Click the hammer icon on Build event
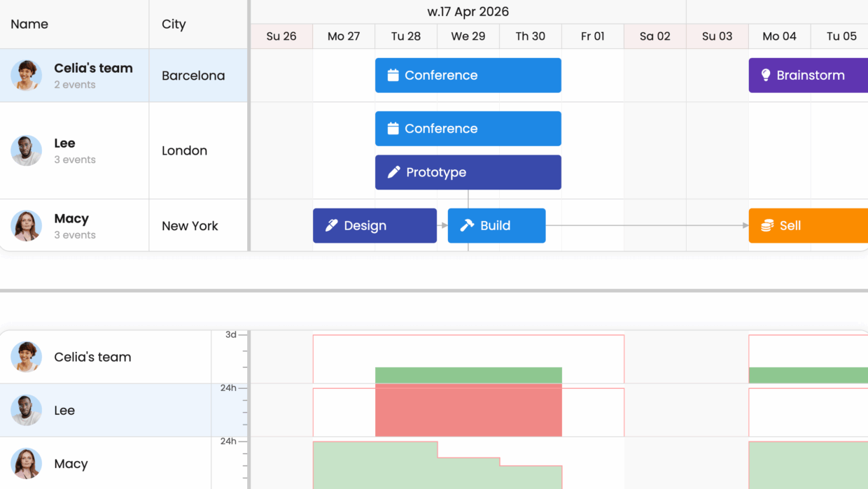The height and width of the screenshot is (489, 868). point(467,226)
